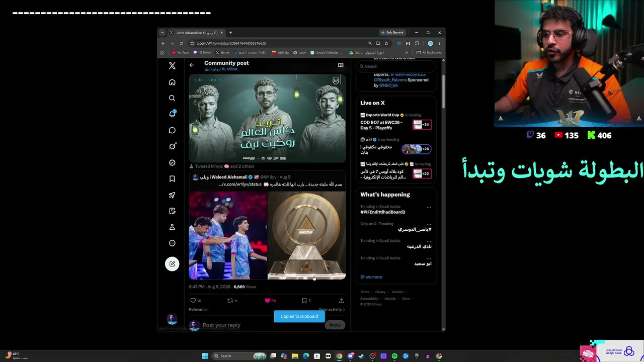
Task: Click the reply comment icon with 10
Action: click(193, 301)
